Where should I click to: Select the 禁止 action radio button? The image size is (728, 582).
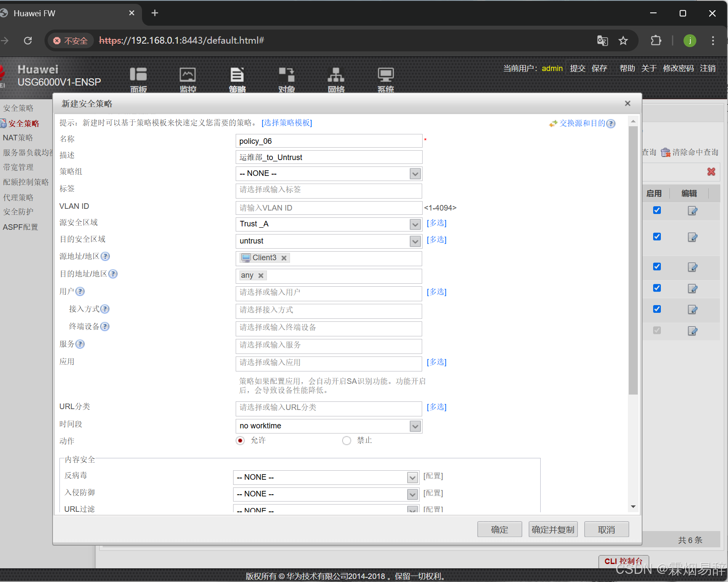pos(347,441)
